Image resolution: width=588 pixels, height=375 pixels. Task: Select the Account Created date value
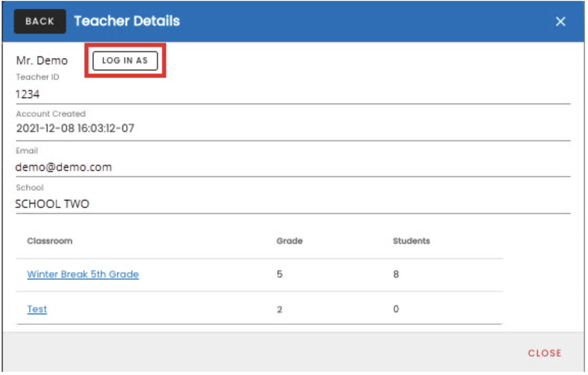75,128
